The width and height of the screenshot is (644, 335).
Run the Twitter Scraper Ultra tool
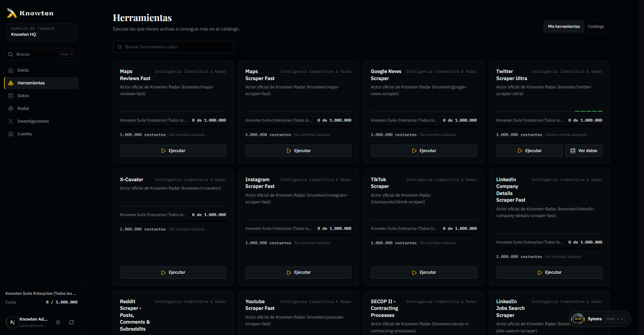[529, 151]
